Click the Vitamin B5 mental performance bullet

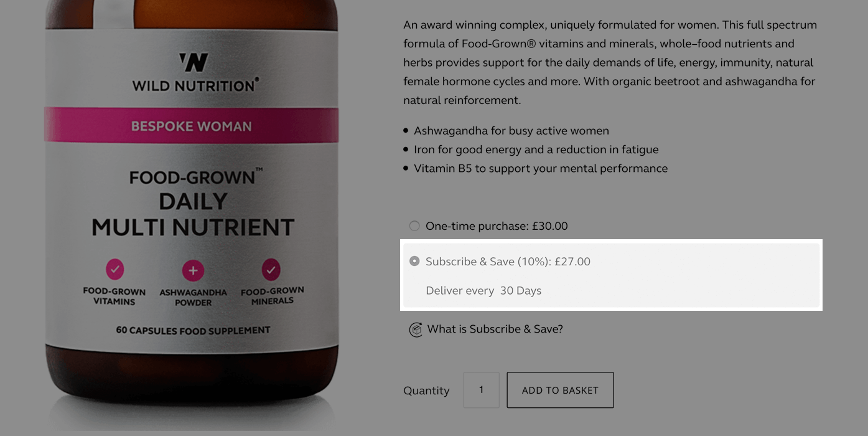(x=540, y=168)
